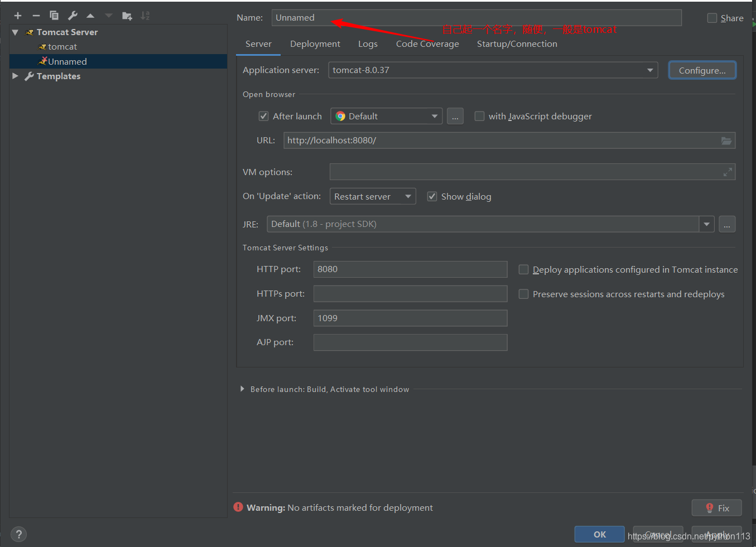
Task: Open On 'Update' action Restart server dropdown
Action: coord(373,196)
